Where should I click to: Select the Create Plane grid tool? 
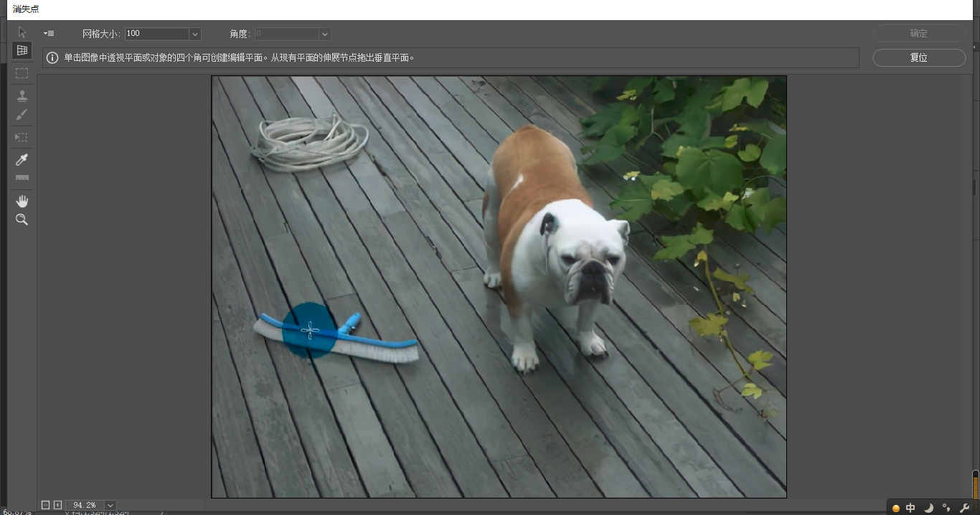click(22, 51)
